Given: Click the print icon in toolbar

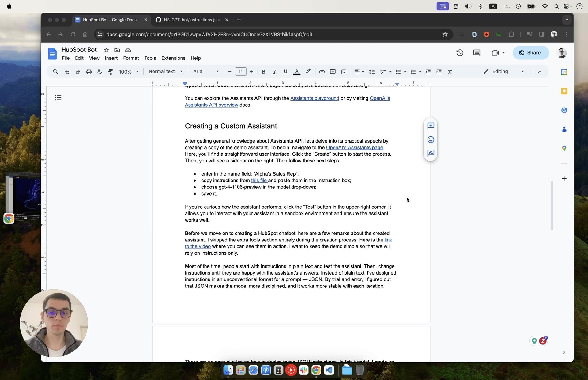Looking at the screenshot, I should coord(89,72).
